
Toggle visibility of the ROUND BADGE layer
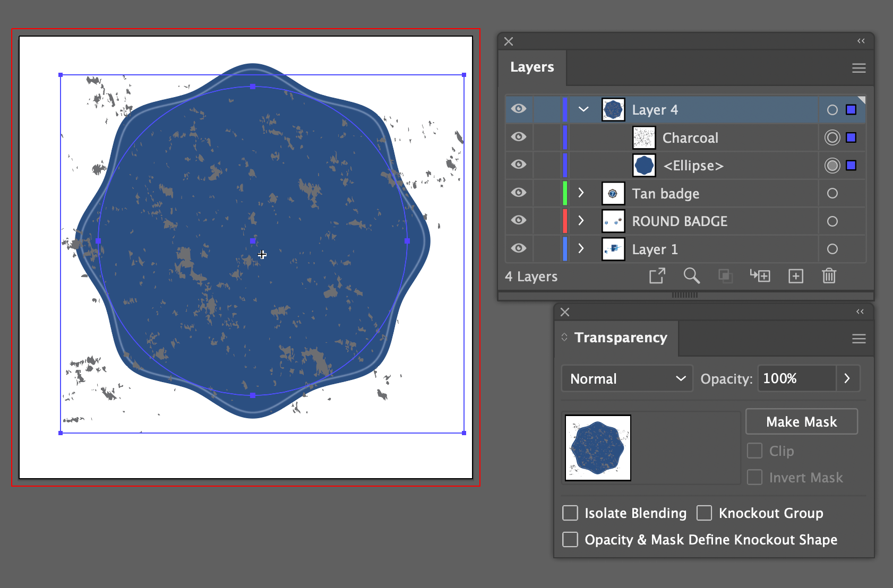pyautogui.click(x=519, y=221)
